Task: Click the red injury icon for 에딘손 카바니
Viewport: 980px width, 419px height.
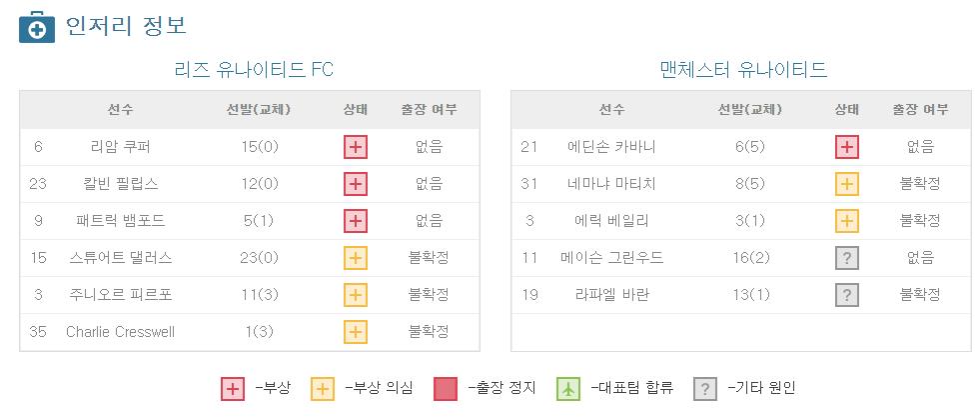Action: (847, 147)
